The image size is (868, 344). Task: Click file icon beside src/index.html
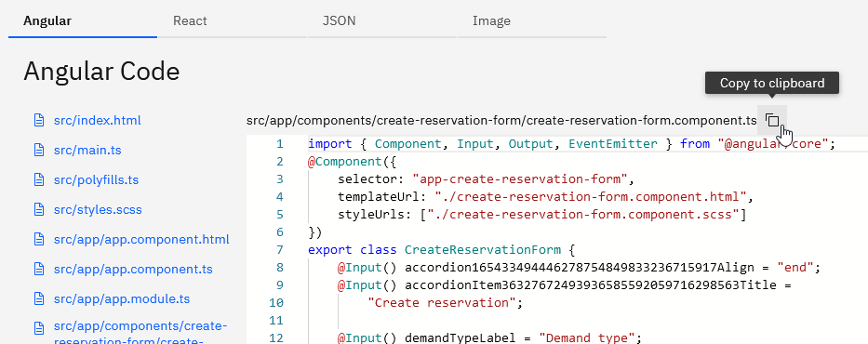(x=39, y=120)
